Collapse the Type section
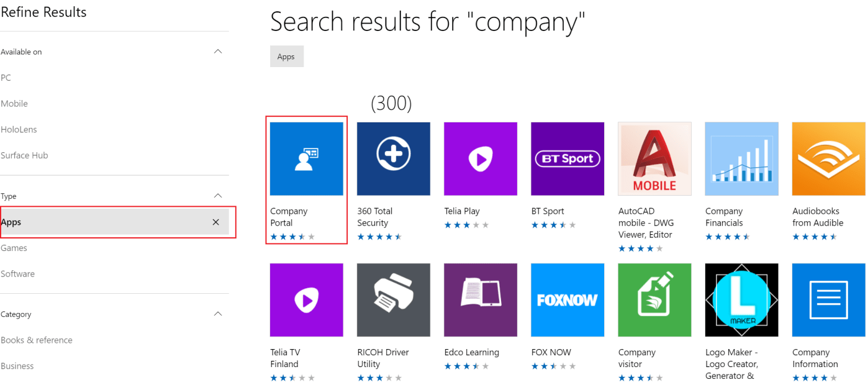This screenshot has width=868, height=382. pos(218,195)
